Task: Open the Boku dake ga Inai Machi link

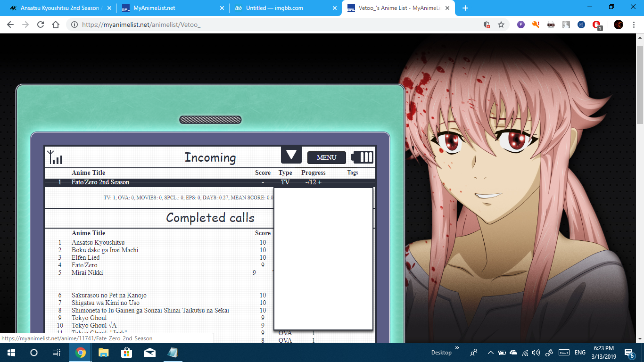Action: tap(105, 250)
